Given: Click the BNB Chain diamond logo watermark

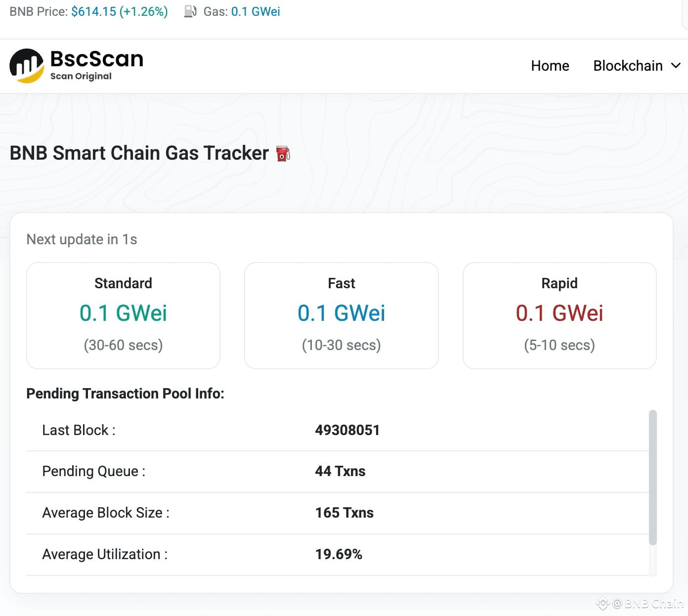Looking at the screenshot, I should pos(603,604).
